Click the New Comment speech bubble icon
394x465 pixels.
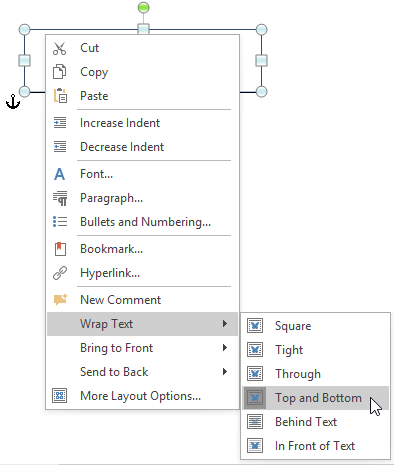[60, 300]
